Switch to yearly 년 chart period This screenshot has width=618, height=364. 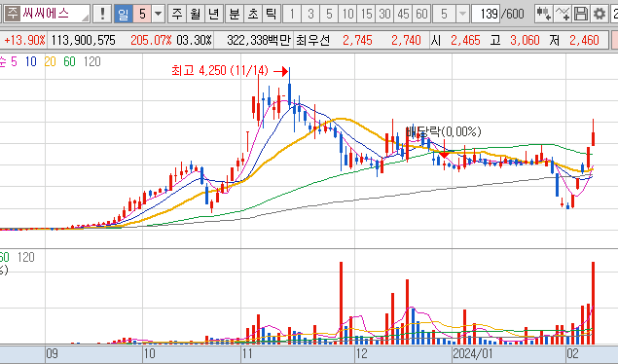click(x=213, y=14)
